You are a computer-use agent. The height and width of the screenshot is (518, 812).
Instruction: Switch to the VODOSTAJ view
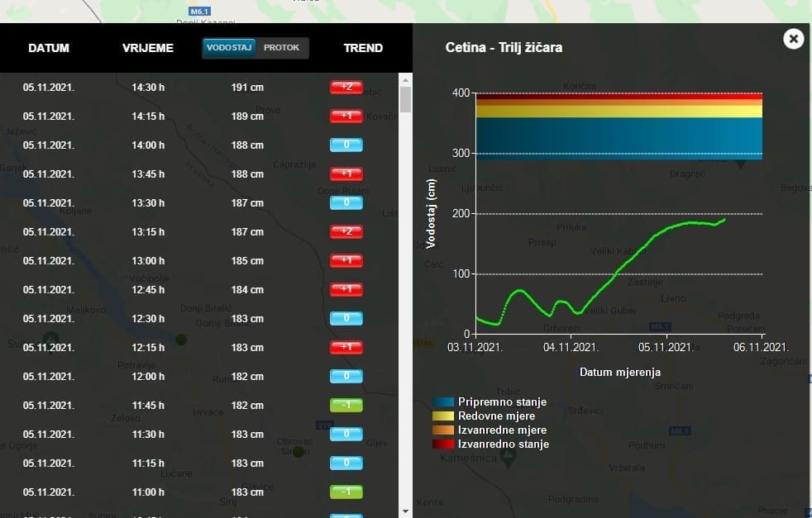(229, 48)
